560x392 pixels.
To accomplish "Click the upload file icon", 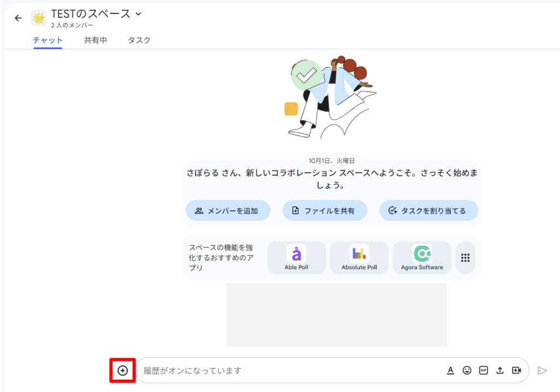I will [x=500, y=370].
